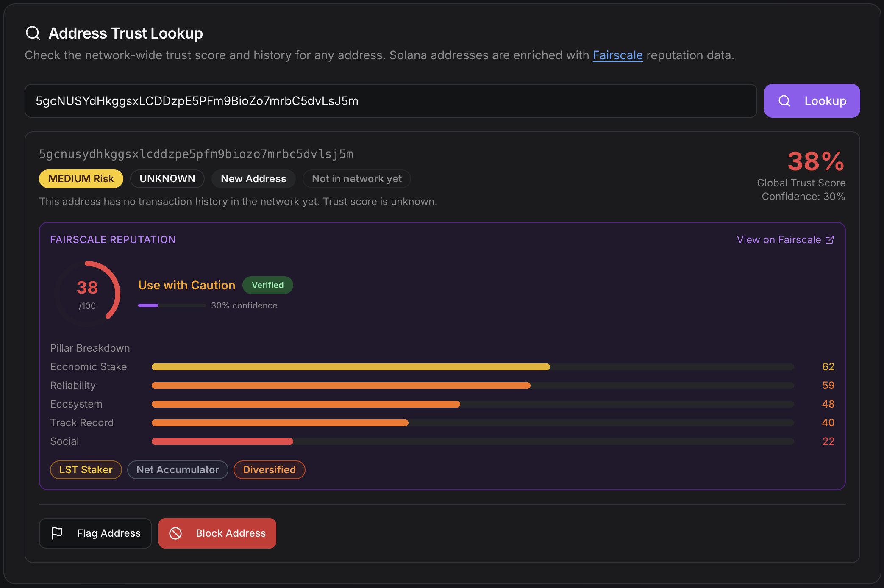The width and height of the screenshot is (884, 588).
Task: Click the '30% confidence' text
Action: (245, 305)
